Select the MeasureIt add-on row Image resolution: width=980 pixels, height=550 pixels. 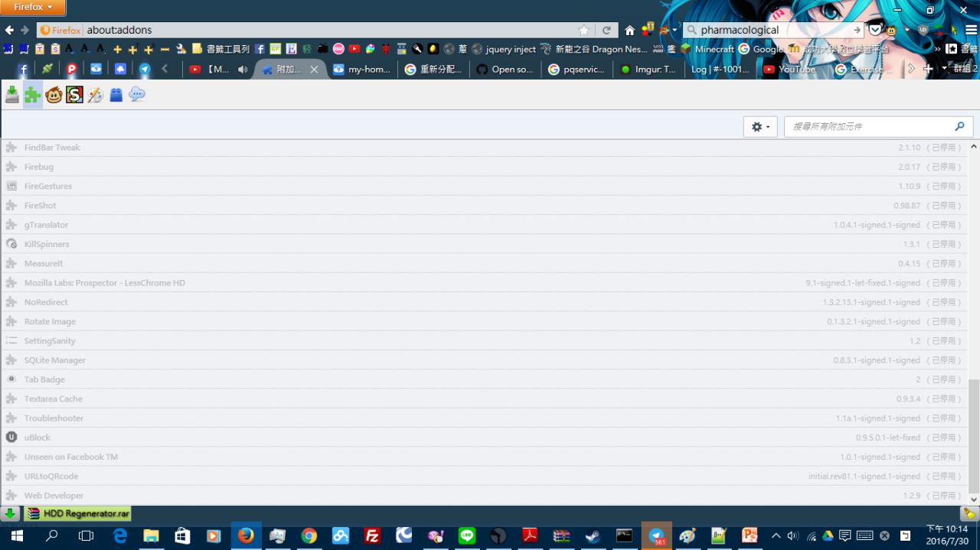(x=484, y=263)
